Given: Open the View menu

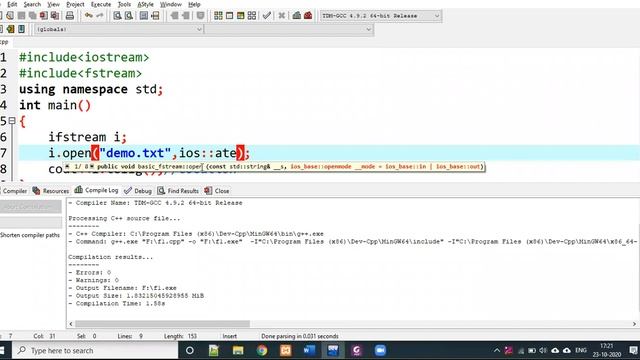Looking at the screenshot, I should 53,4.
